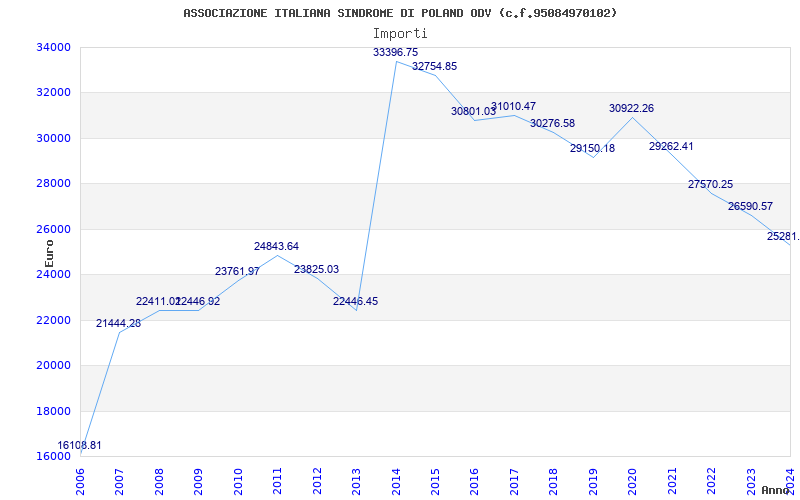This screenshot has height=500, width=800.
Task: Click the 'Importi' subtitle
Action: (x=400, y=34)
